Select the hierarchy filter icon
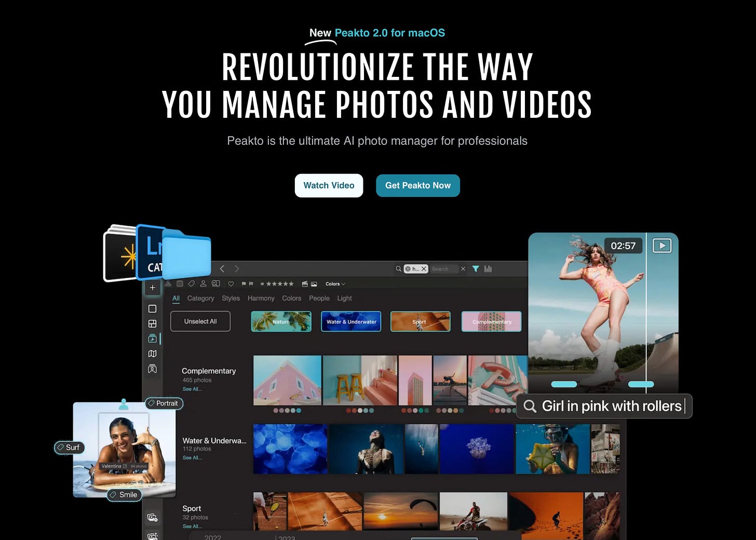The height and width of the screenshot is (540, 756). pos(168,283)
